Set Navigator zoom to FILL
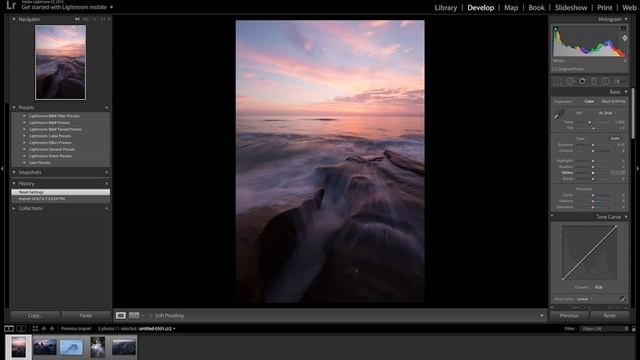This screenshot has width=640, height=360. (x=86, y=19)
